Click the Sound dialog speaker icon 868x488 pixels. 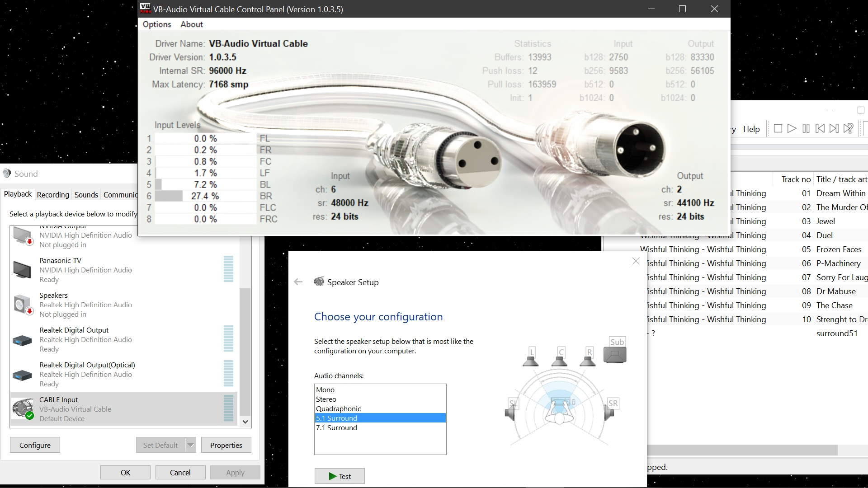7,174
